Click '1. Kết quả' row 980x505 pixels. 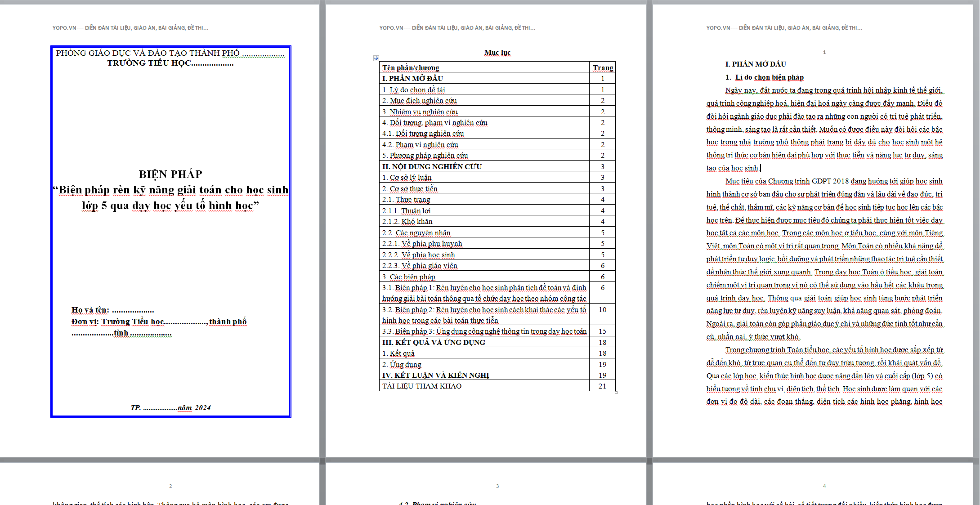tap(497, 353)
